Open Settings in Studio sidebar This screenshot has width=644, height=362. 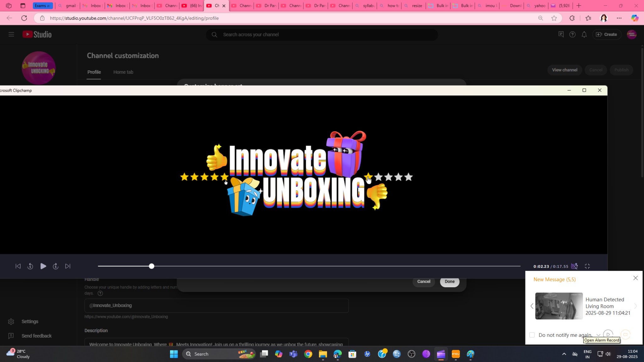pos(30,321)
